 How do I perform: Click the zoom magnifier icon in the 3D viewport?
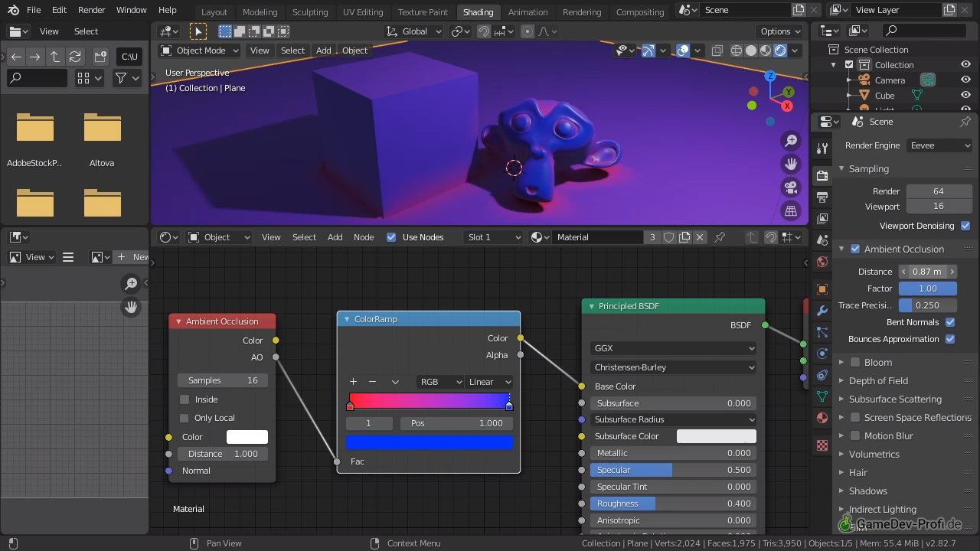tap(791, 141)
